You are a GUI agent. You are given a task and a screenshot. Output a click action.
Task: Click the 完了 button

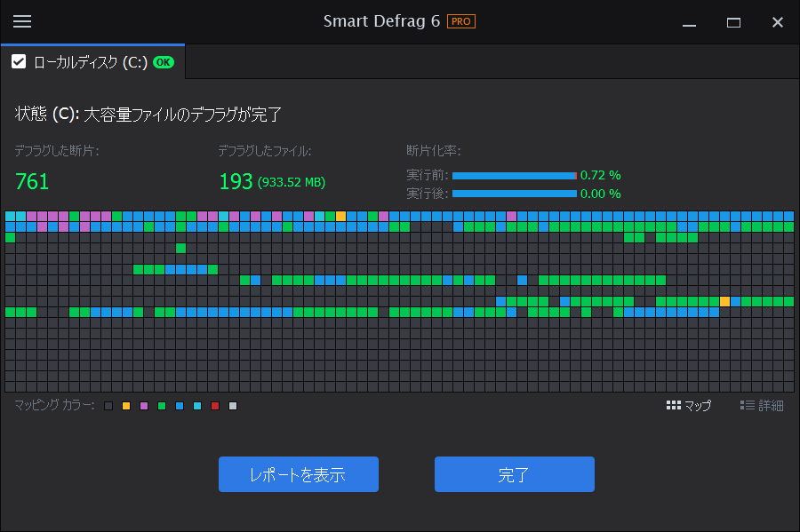pyautogui.click(x=515, y=474)
